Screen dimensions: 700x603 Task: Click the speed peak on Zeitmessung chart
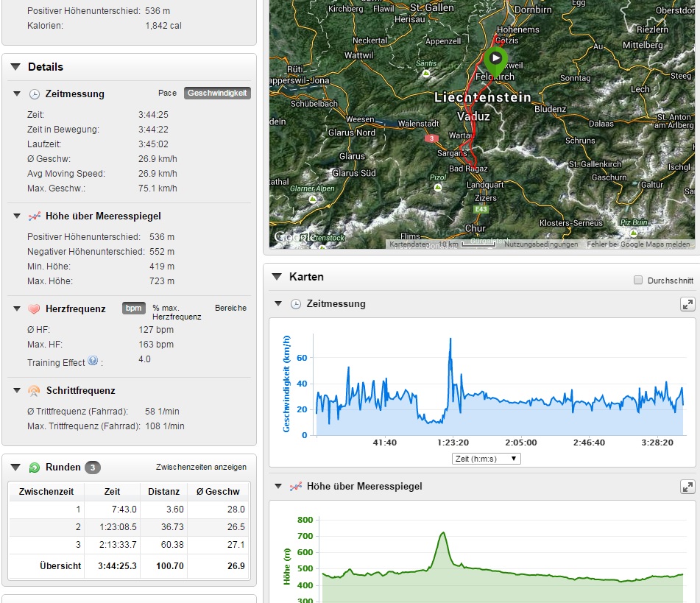coord(450,339)
